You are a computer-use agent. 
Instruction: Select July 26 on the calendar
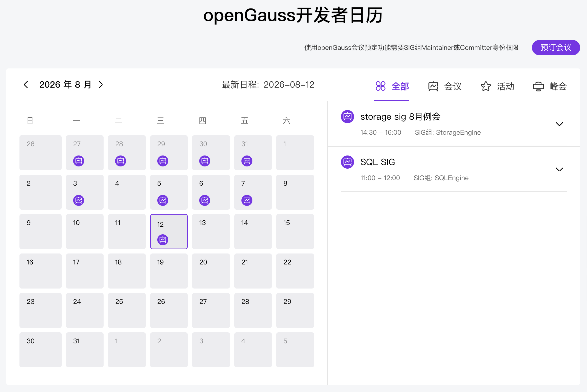(x=41, y=153)
